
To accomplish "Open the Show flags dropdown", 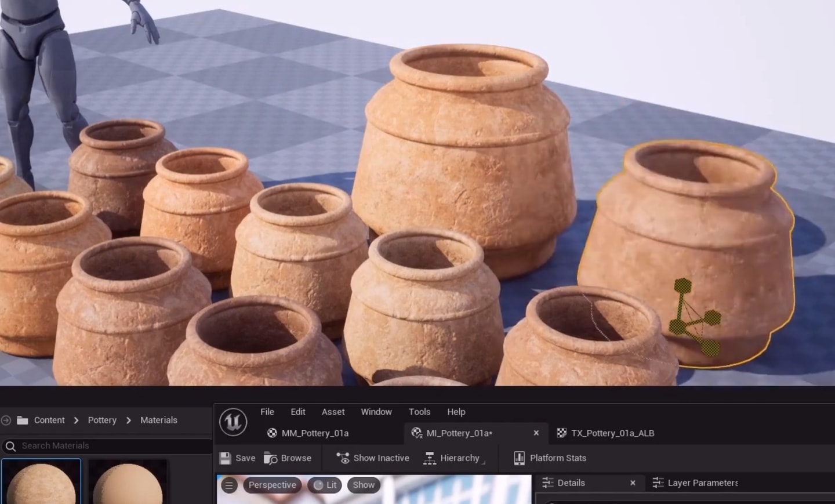I will coord(364,485).
